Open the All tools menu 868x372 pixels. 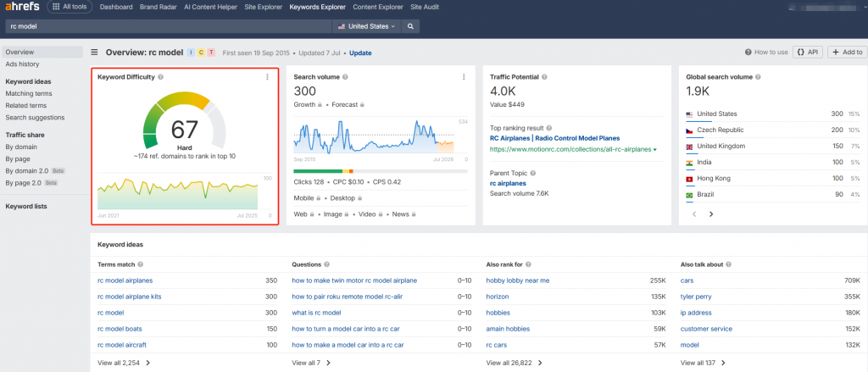point(70,7)
